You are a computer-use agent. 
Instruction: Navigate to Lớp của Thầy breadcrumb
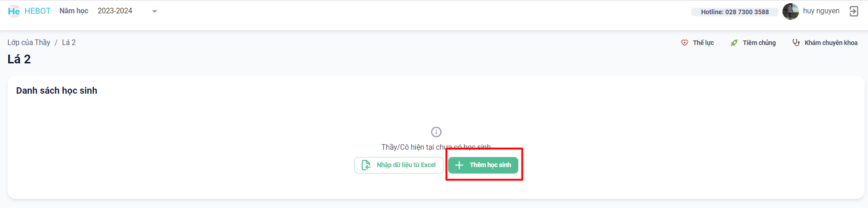coord(29,42)
